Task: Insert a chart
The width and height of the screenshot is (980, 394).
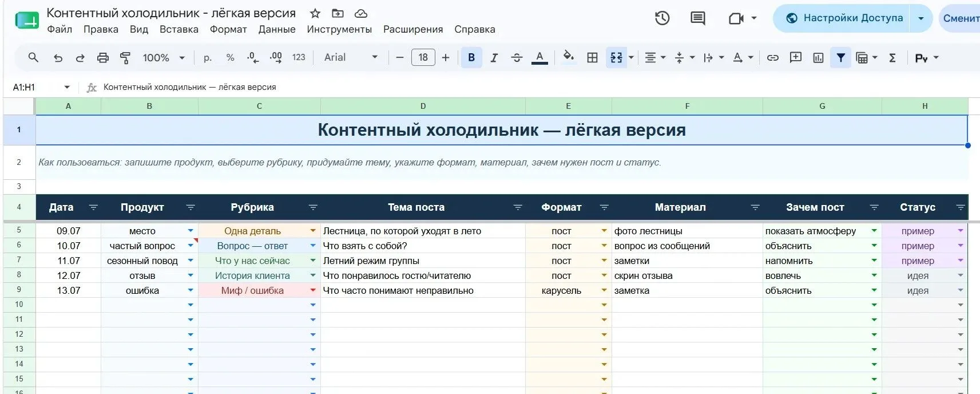Action: click(818, 57)
